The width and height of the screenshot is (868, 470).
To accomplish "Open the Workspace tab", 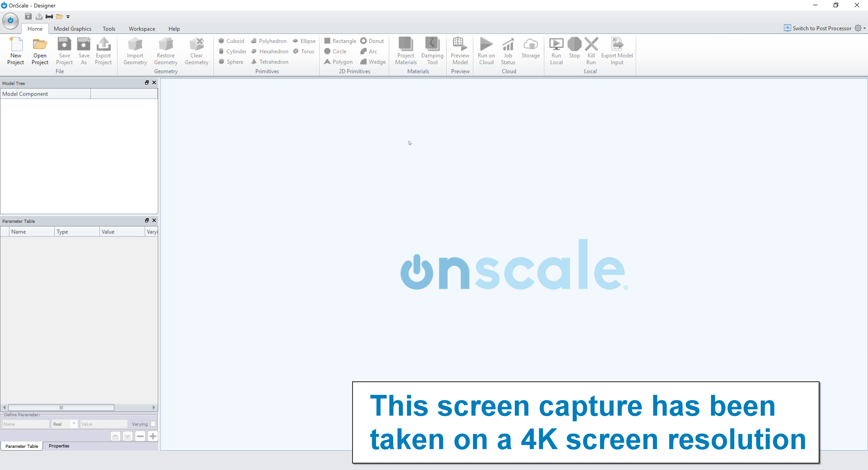I will 142,29.
